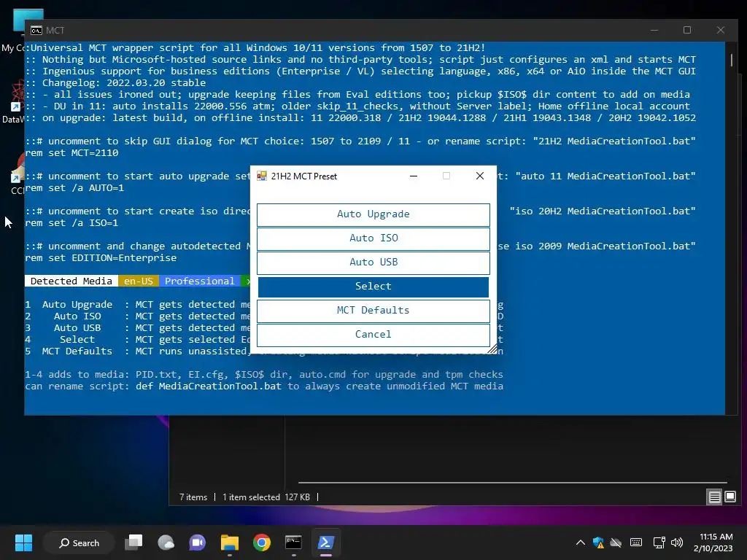
Task: Close the 21H2 MCT Preset dialog
Action: [480, 176]
